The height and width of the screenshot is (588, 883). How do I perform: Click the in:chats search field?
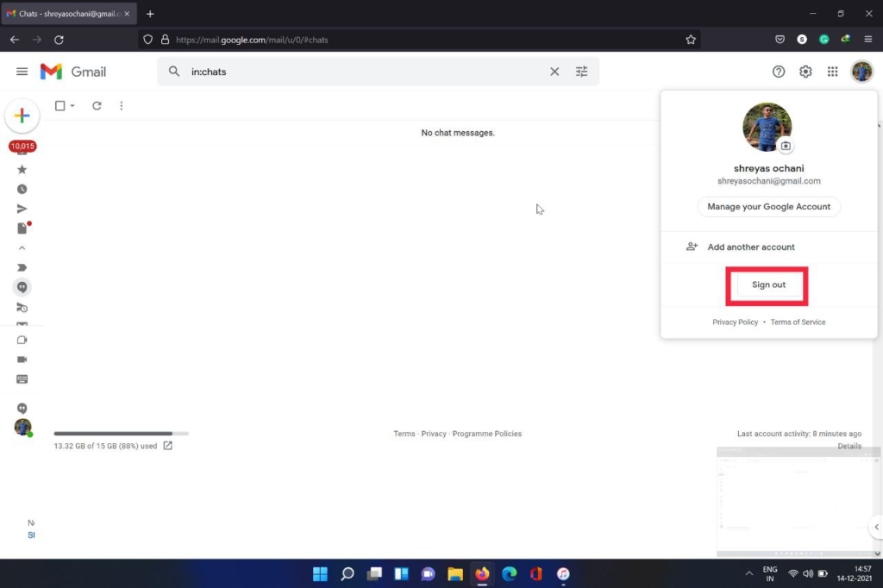pos(362,72)
